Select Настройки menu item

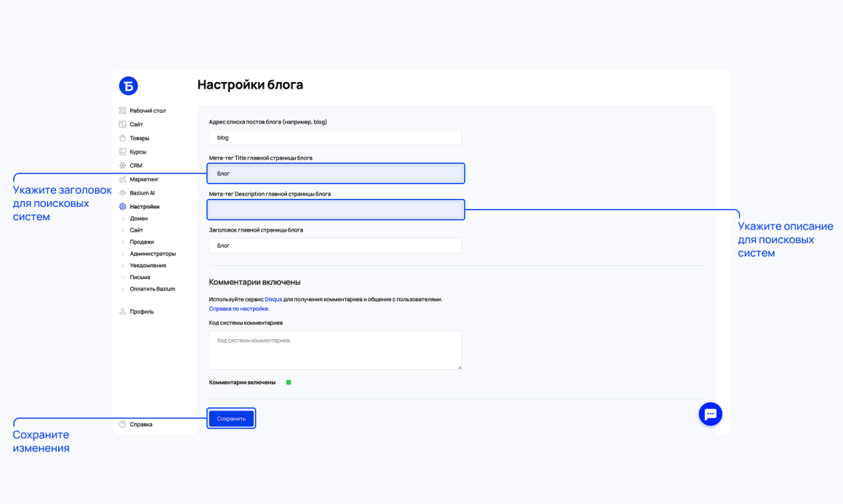tap(145, 207)
